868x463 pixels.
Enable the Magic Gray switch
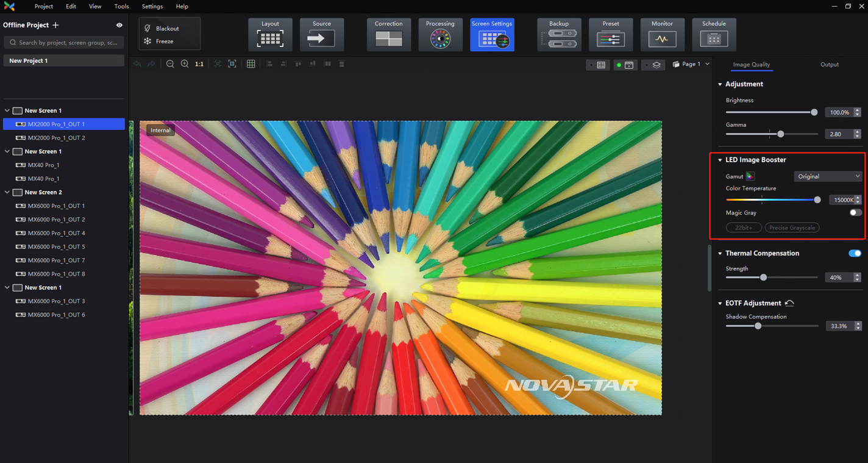coord(855,213)
